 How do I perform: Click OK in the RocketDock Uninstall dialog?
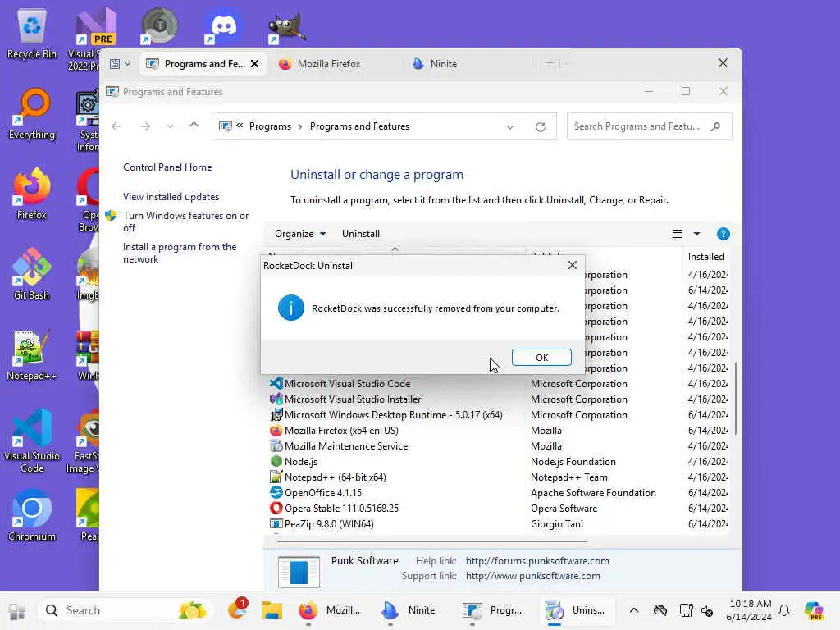[541, 358]
